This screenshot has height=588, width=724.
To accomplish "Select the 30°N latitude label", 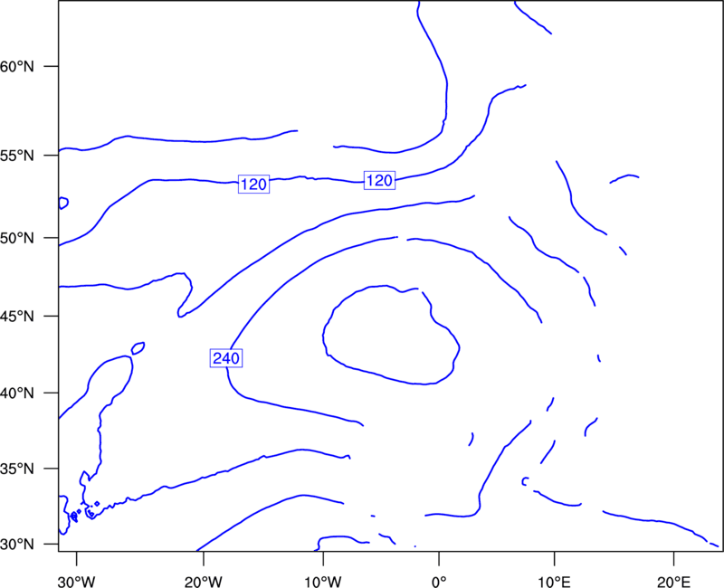I will [17, 545].
